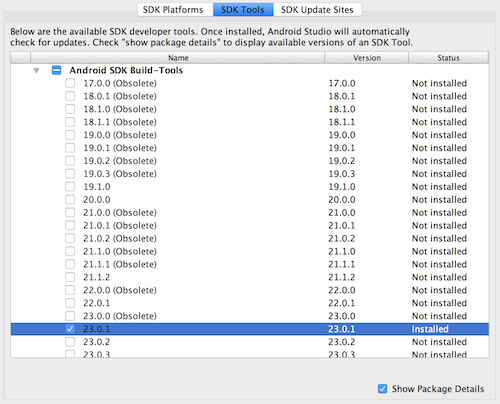Tick the 19.1.0 build tools checkbox
Image resolution: width=500 pixels, height=404 pixels.
[70, 187]
